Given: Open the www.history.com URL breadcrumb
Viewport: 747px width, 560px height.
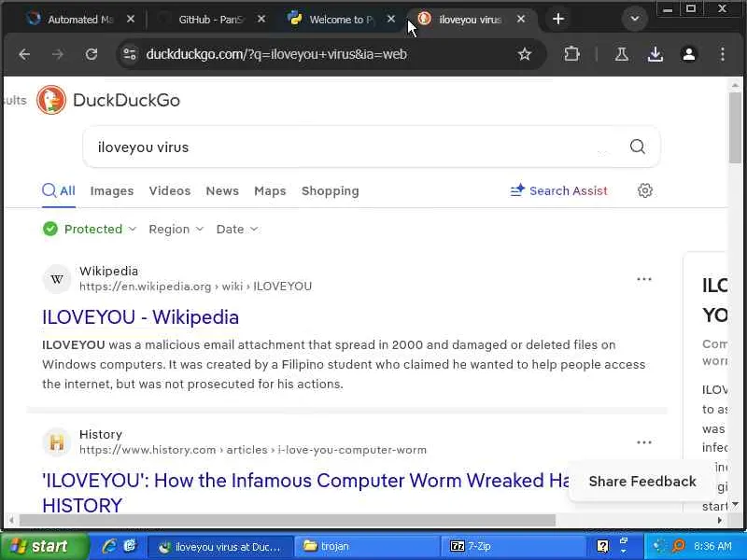Looking at the screenshot, I should click(253, 450).
